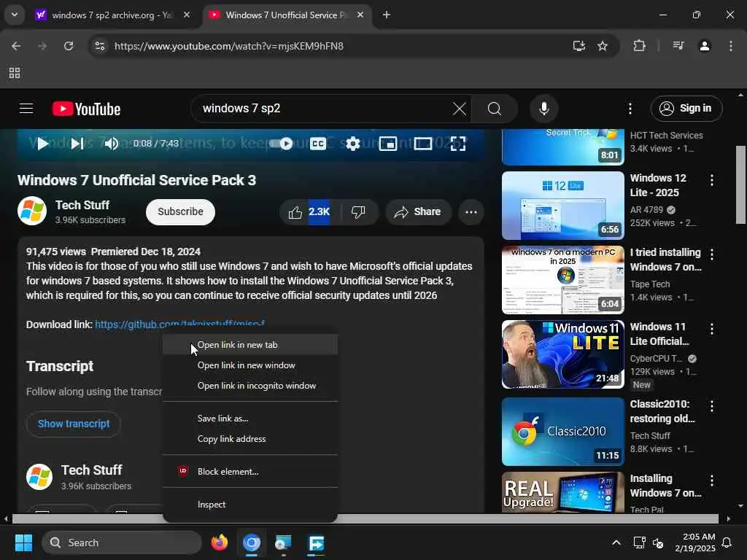Reload the page

pos(69,46)
